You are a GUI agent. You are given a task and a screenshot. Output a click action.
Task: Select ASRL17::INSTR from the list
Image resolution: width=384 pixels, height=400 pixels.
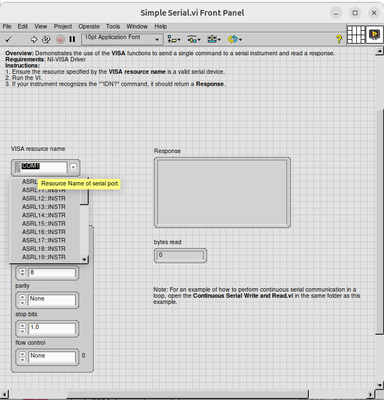coord(44,240)
